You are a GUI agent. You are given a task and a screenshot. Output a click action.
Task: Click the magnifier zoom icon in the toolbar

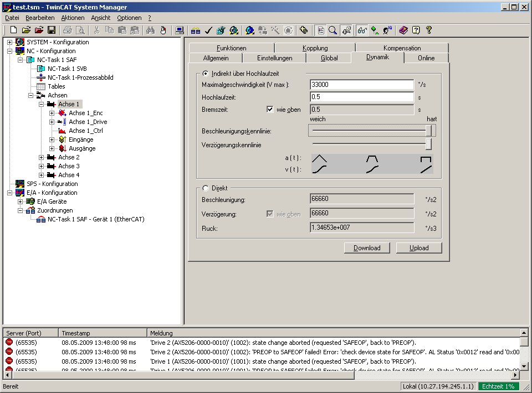[x=333, y=30]
